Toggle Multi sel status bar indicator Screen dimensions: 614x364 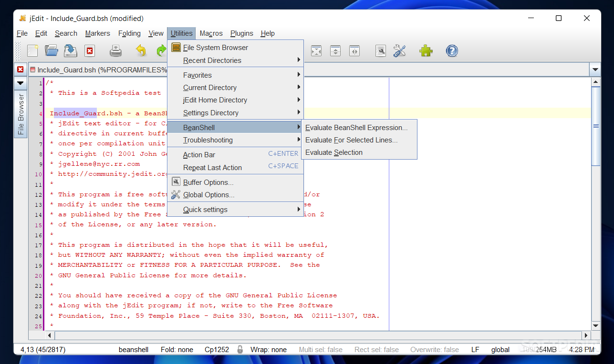pyautogui.click(x=321, y=350)
